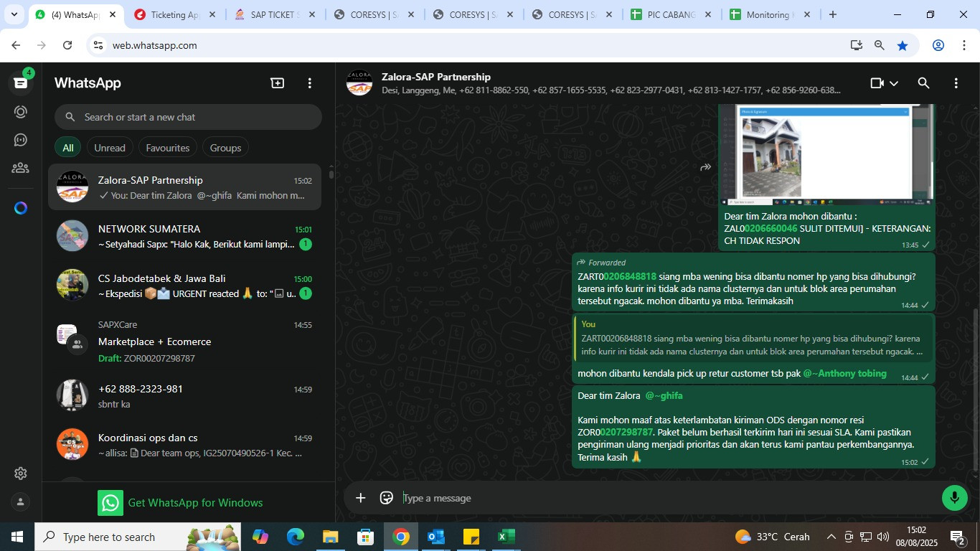View site information icon beside the URL
980x551 pixels.
coord(98,45)
